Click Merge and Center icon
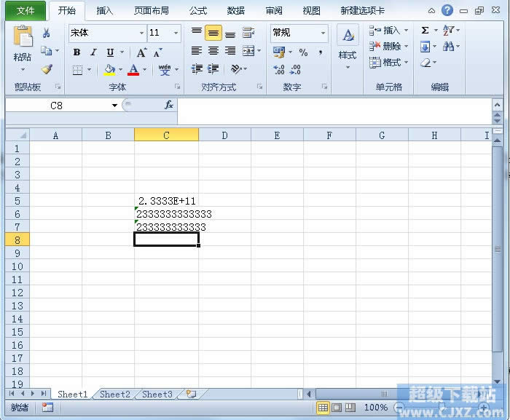The width and height of the screenshot is (510, 420). (248, 51)
